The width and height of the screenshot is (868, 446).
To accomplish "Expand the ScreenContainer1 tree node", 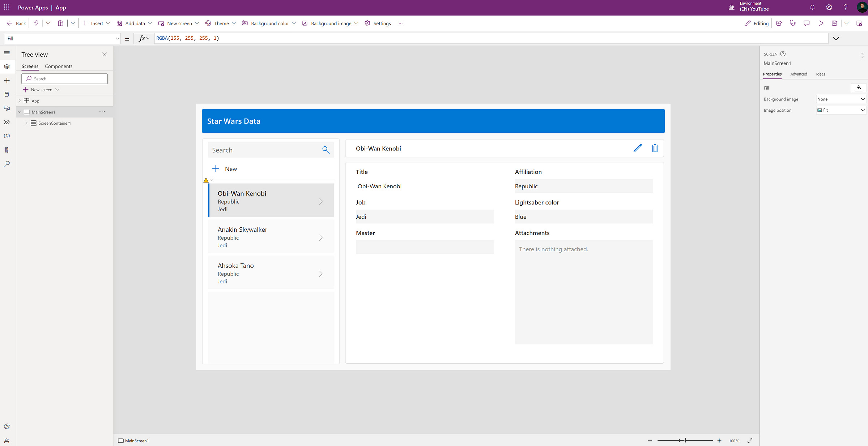I will (x=26, y=123).
